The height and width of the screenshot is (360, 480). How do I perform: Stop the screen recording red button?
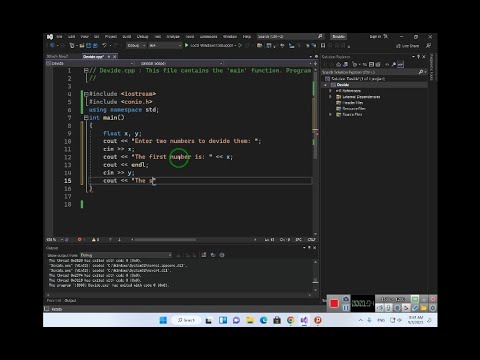point(334,303)
